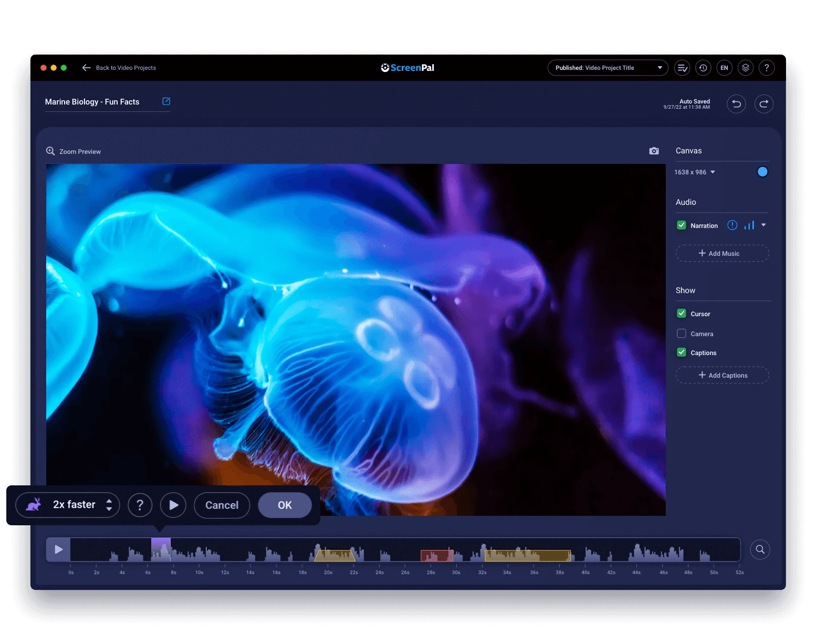Go Back to Video Projects
Screen dimensions: 817x644
(x=119, y=67)
